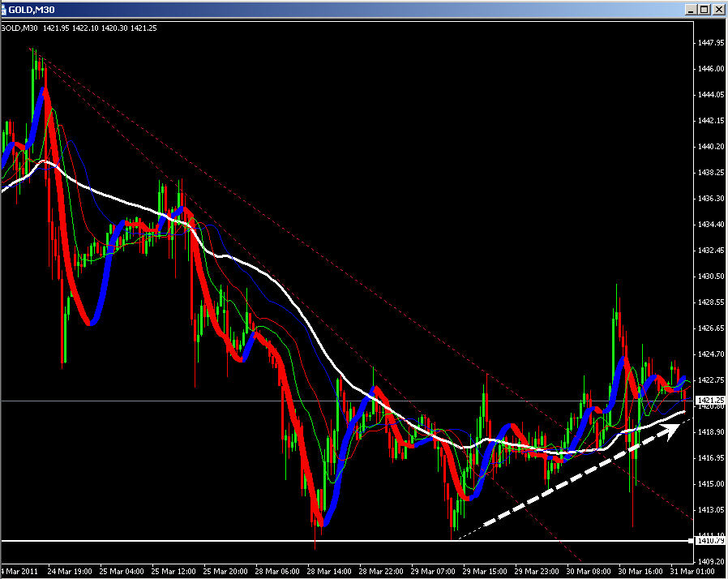Image resolution: width=728 pixels, height=579 pixels.
Task: Click the 1446.00 price scale label
Action: coord(711,69)
